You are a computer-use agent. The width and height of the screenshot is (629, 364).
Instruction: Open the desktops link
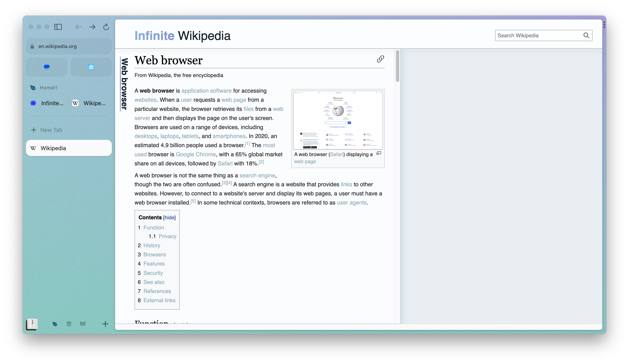146,136
